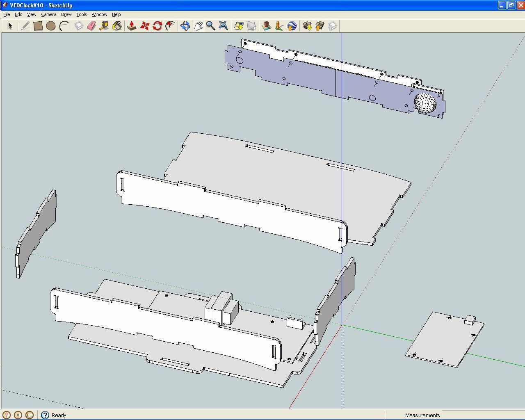Activate the Rectangle tool
Image resolution: width=525 pixels, height=420 pixels.
point(38,26)
